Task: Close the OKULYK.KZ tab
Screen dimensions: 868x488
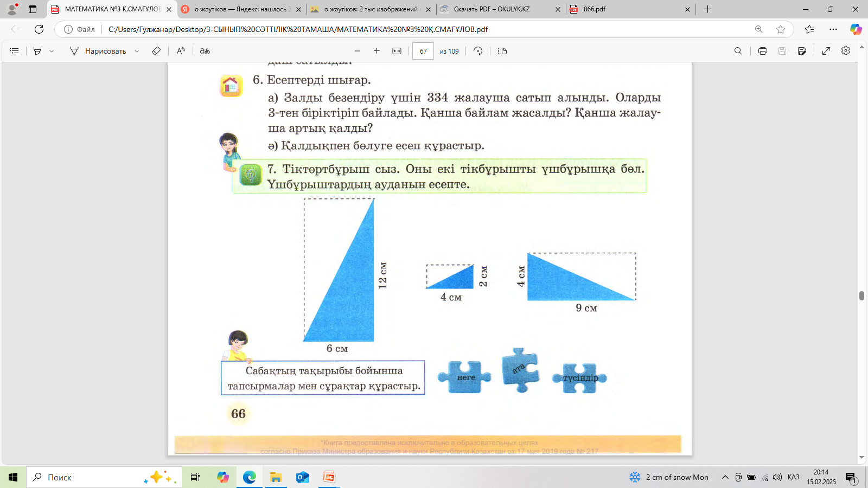Action: (558, 9)
